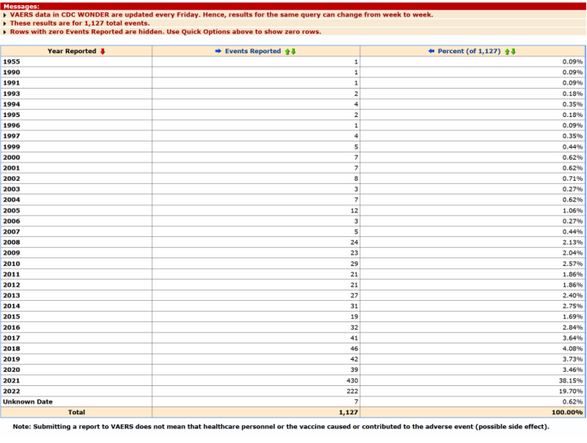
Task: Click the total events value 1,127
Action: 349,412
